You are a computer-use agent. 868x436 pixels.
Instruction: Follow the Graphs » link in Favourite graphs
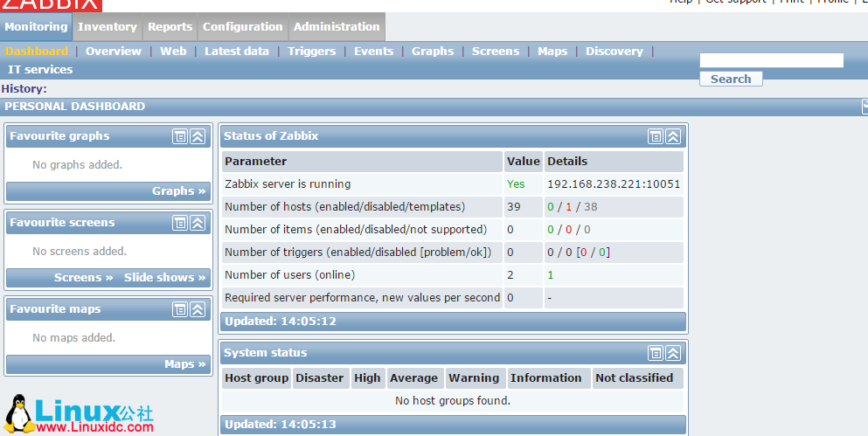pyautogui.click(x=179, y=190)
